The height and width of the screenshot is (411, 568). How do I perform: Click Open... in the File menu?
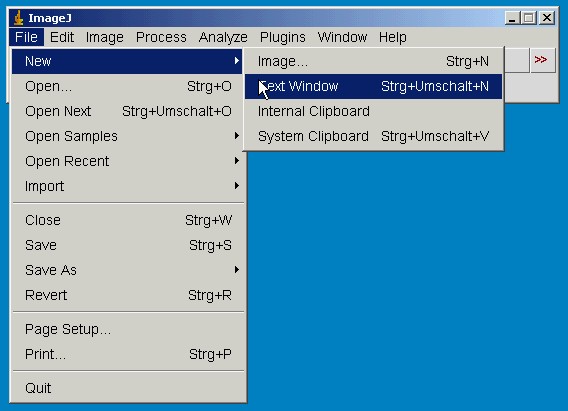click(x=127, y=87)
